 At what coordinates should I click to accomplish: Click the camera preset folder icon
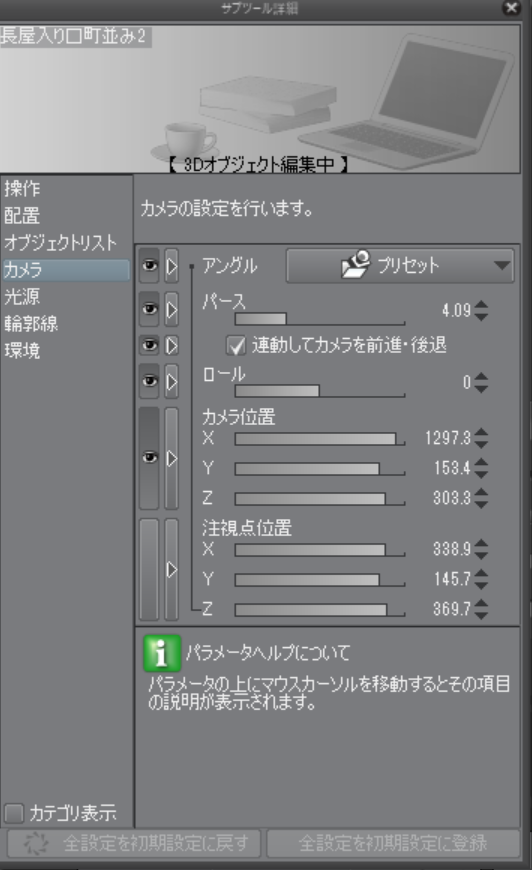point(356,264)
